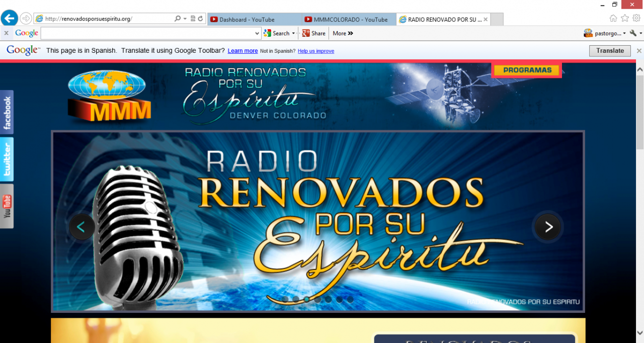Select the seventh slide indicator dot

(x=350, y=299)
